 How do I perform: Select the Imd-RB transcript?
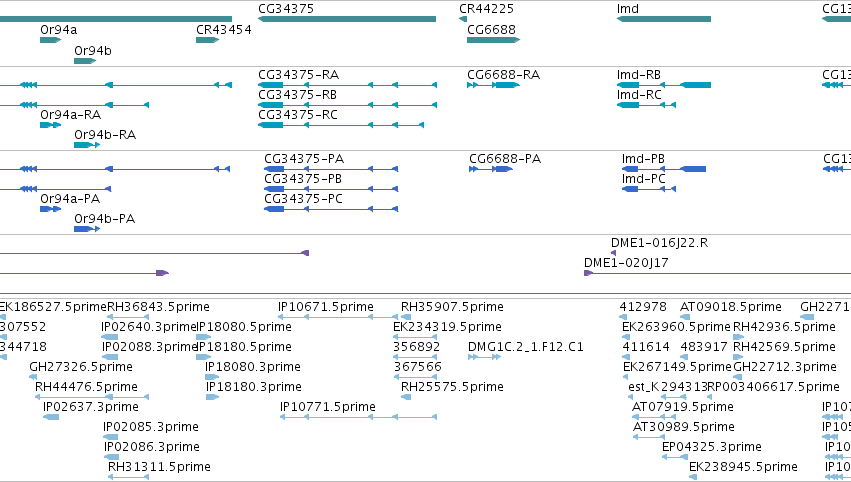pos(664,85)
